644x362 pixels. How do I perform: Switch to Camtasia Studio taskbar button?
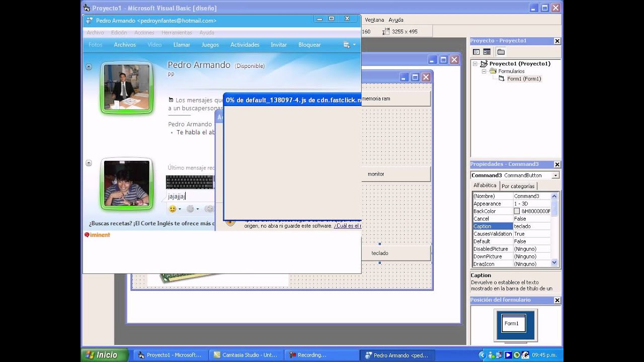[246, 355]
